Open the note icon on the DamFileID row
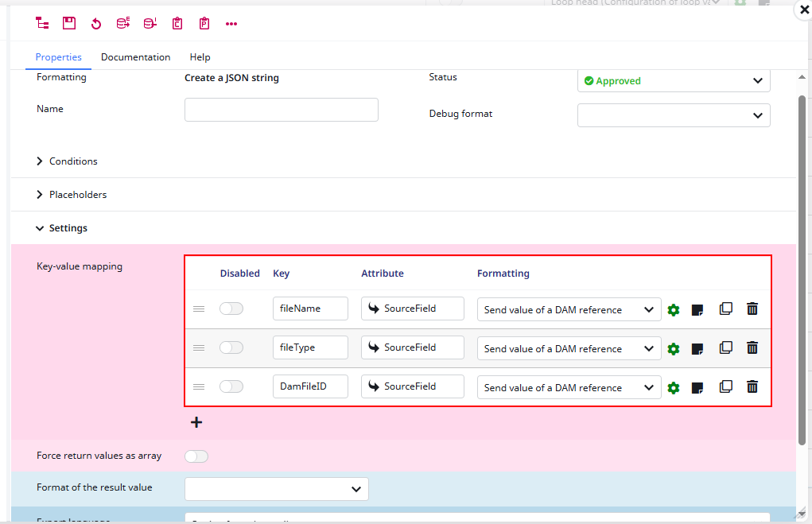 click(x=698, y=387)
